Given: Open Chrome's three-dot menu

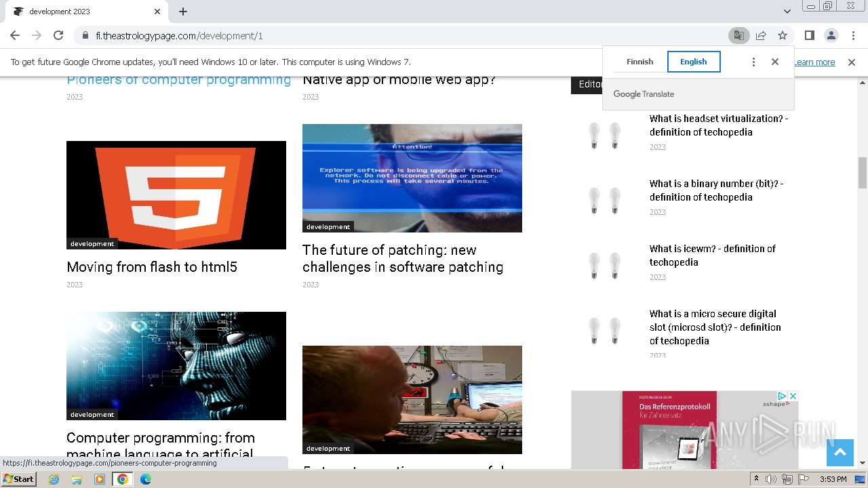Looking at the screenshot, I should coord(852,35).
